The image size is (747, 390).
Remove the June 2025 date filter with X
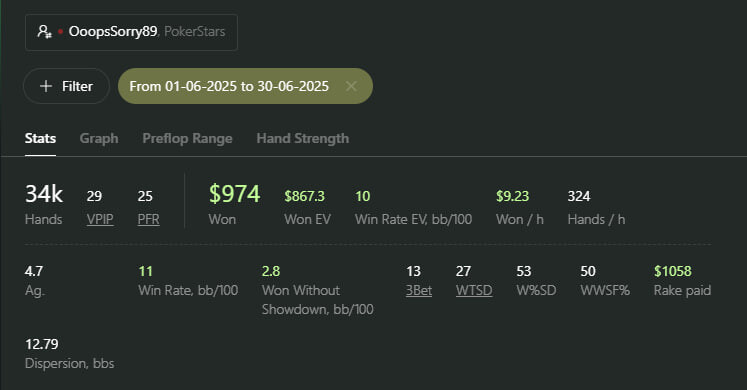[351, 86]
